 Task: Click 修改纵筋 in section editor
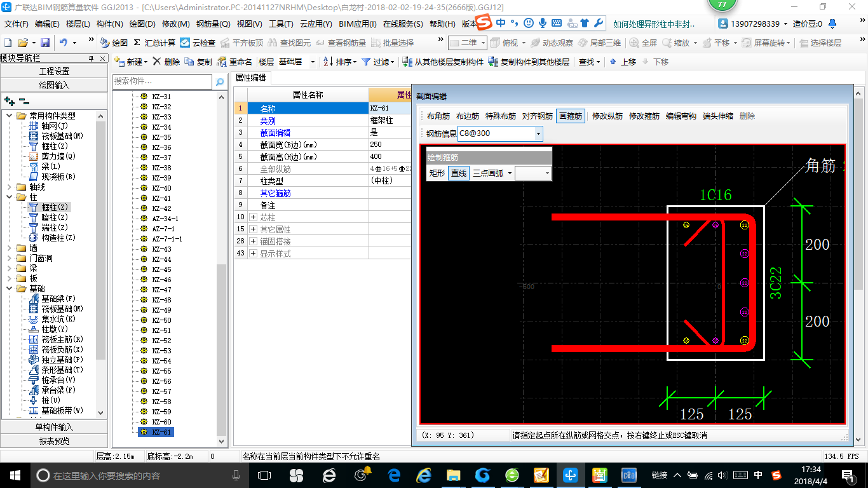(x=607, y=116)
